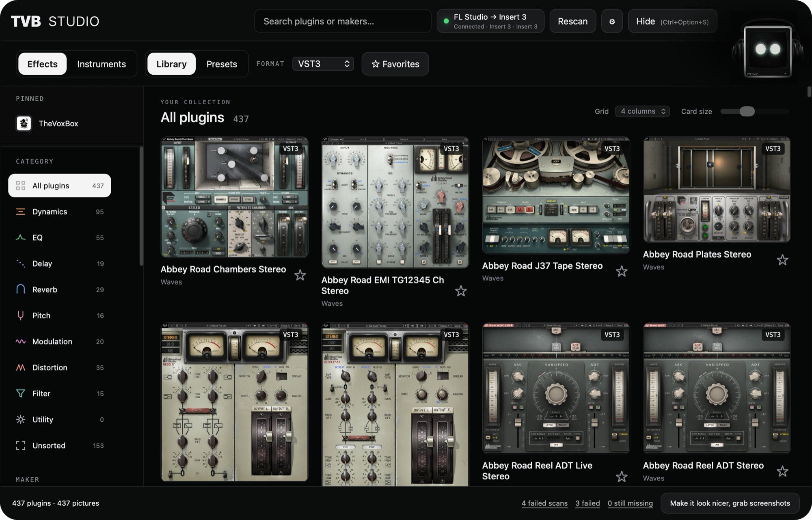Click the All plugins grid icon
This screenshot has height=520, width=812.
(20, 186)
